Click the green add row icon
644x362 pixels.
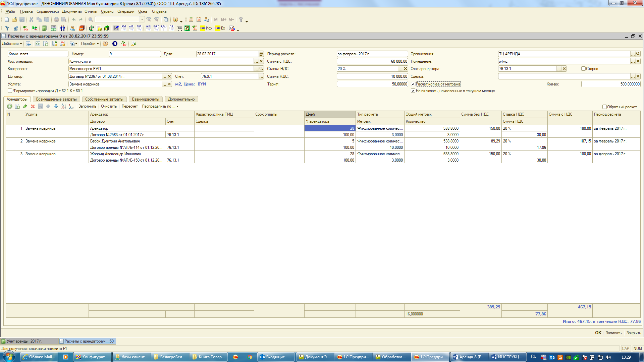tap(10, 106)
